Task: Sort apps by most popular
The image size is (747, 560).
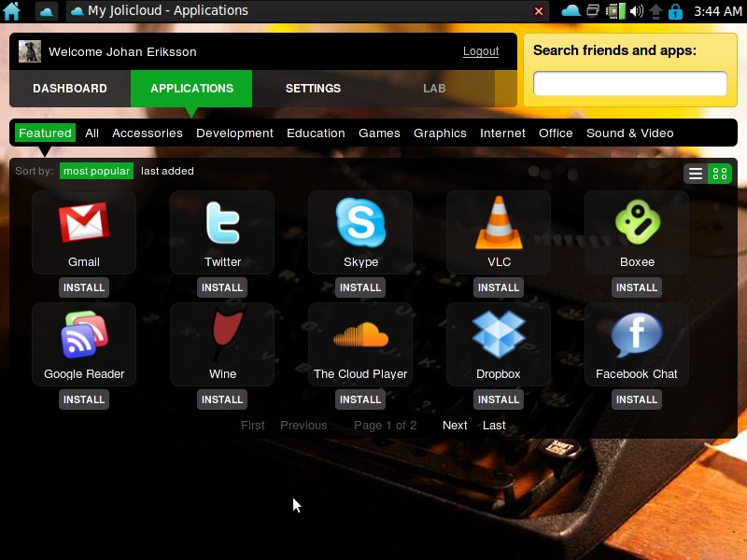Action: coord(97,171)
